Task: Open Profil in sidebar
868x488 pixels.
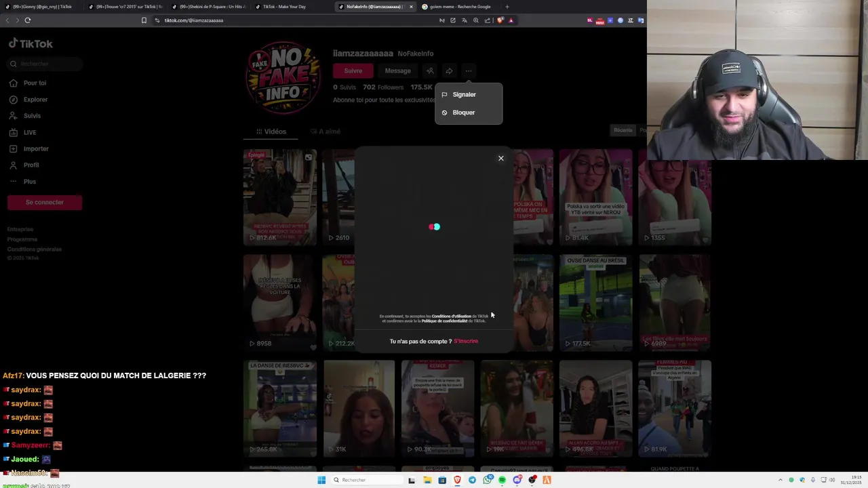Action: tap(31, 165)
